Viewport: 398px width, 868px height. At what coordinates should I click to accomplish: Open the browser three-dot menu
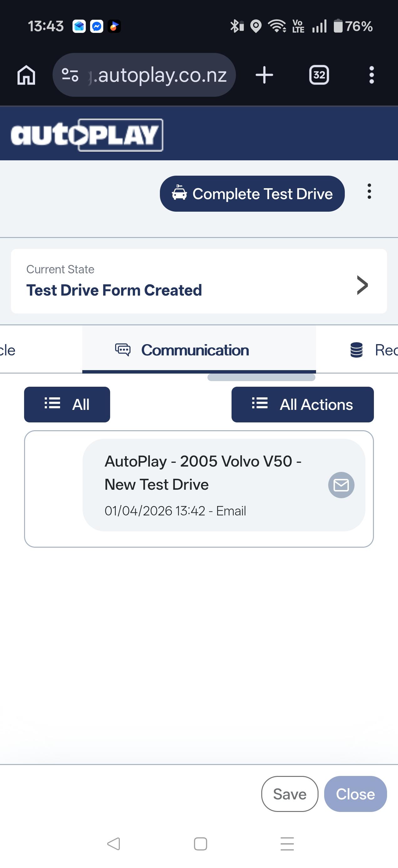pyautogui.click(x=371, y=75)
